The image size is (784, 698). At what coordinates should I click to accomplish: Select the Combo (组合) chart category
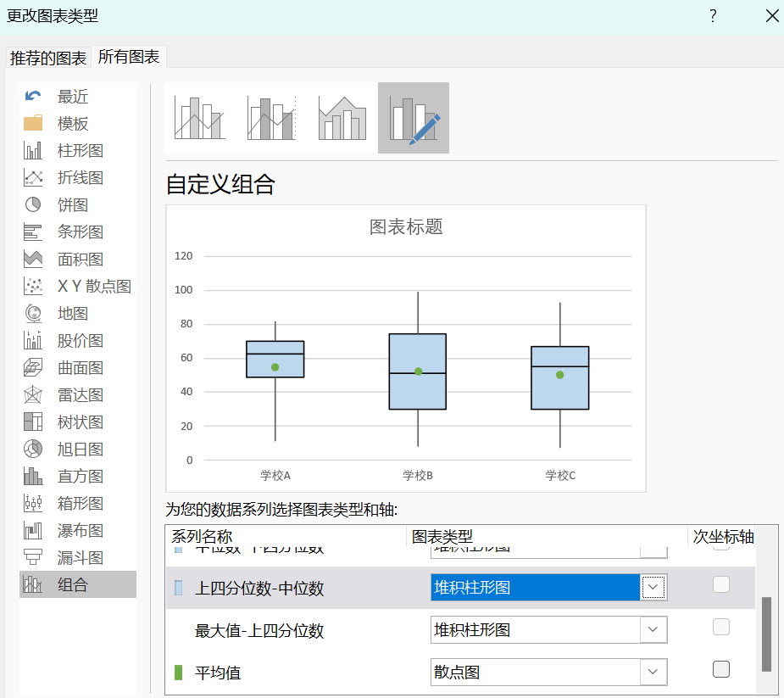(x=78, y=584)
